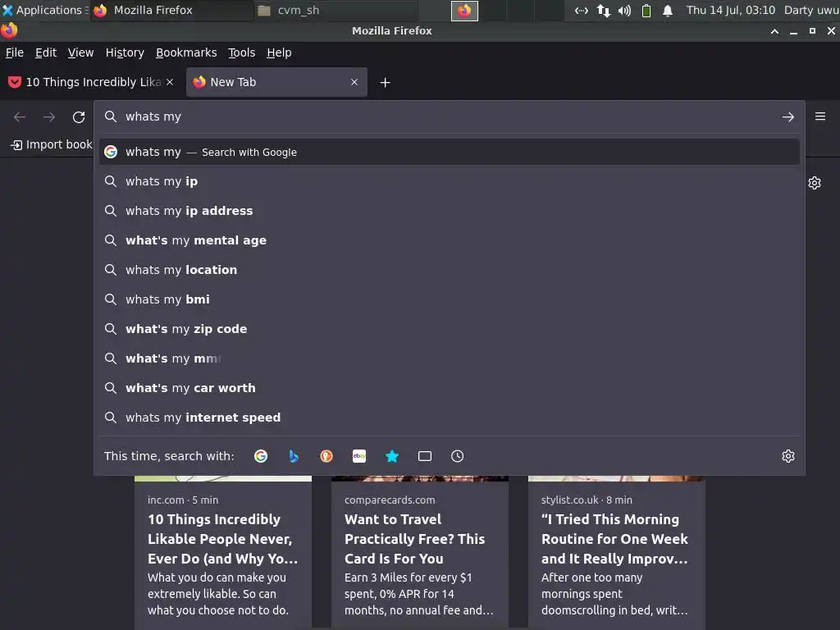Viewport: 840px width, 630px height.
Task: Select the New Tab tab
Action: [x=276, y=82]
